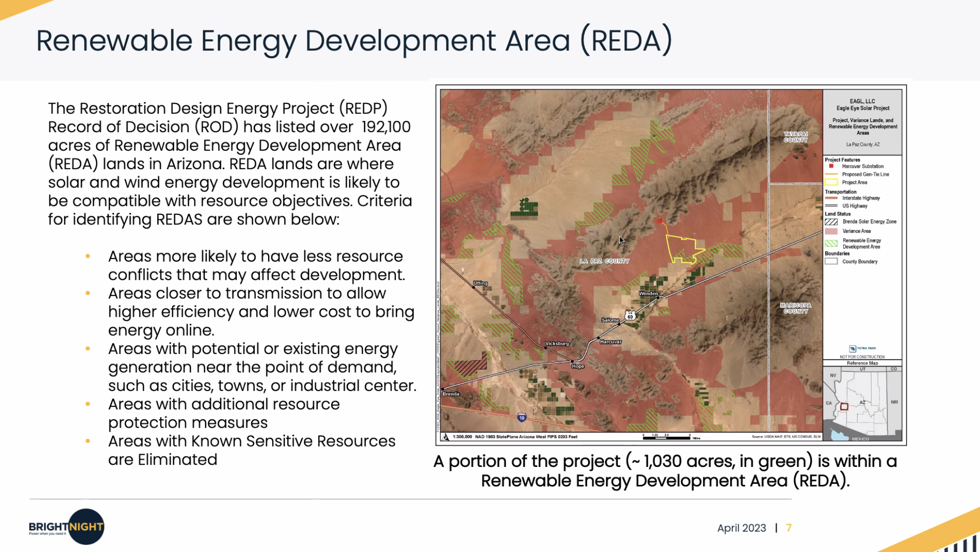Screen dimensions: 980x552
Task: Click the Brenda Solar Energy Zone hatched swatch
Action: [x=831, y=222]
